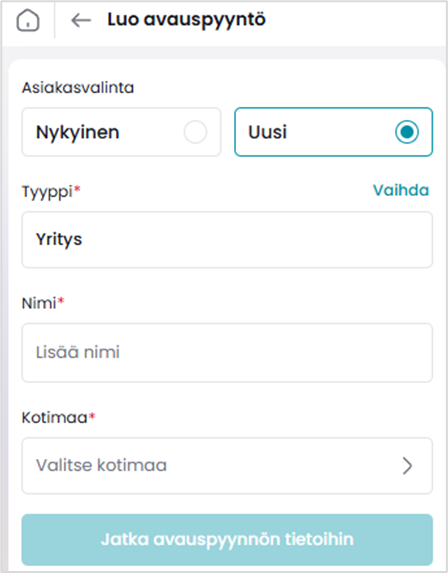The image size is (448, 573).
Task: Choose the Uusi option label text
Action: (267, 132)
